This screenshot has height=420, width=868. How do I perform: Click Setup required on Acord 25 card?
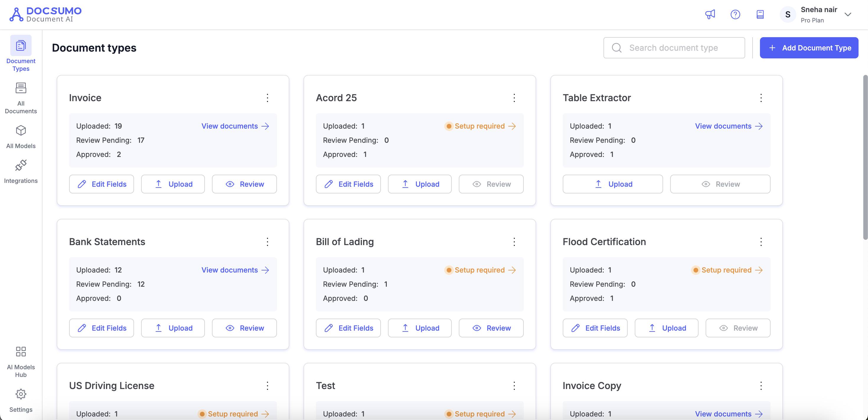click(x=481, y=126)
